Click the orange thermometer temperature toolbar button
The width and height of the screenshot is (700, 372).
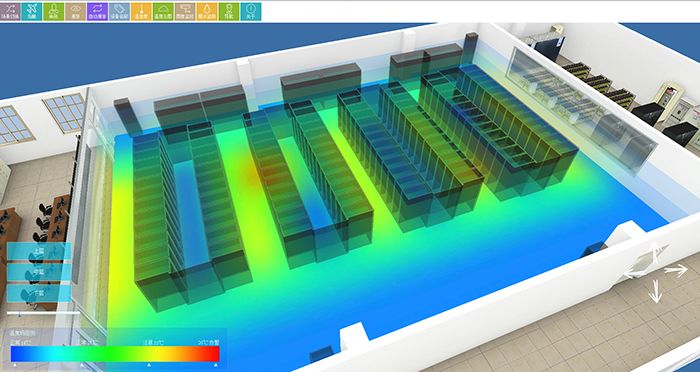tap(141, 11)
